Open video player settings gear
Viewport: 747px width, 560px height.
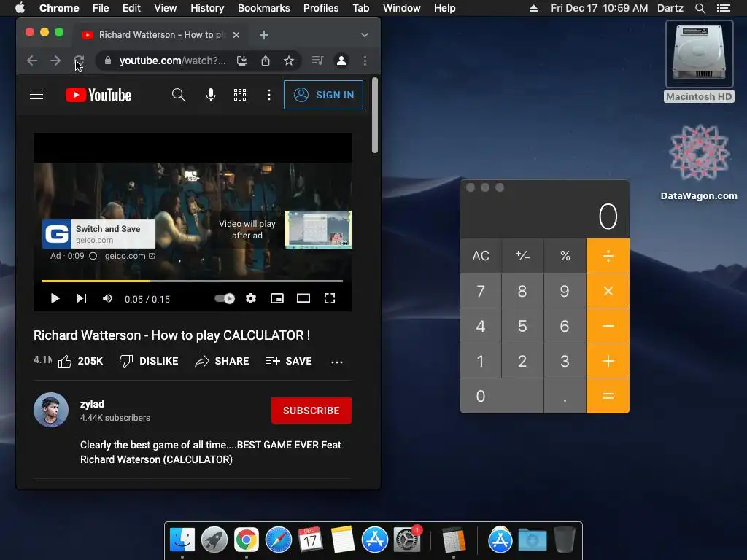click(251, 298)
